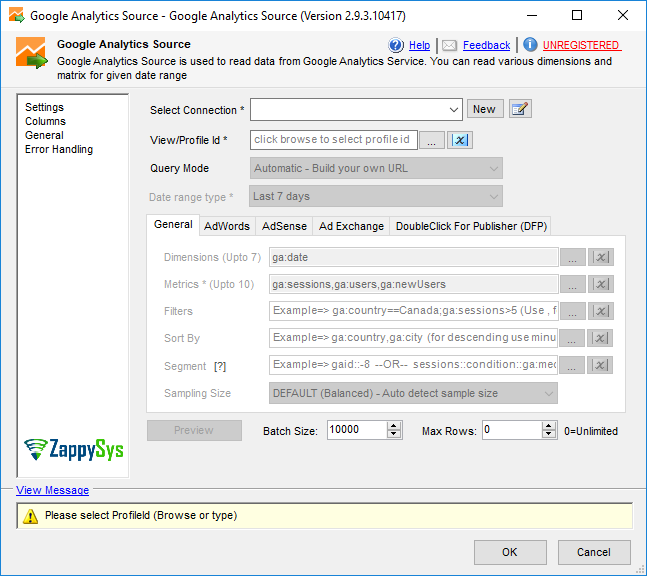Select Columns in the left panel
Viewport: 647px width, 576px height.
(45, 121)
